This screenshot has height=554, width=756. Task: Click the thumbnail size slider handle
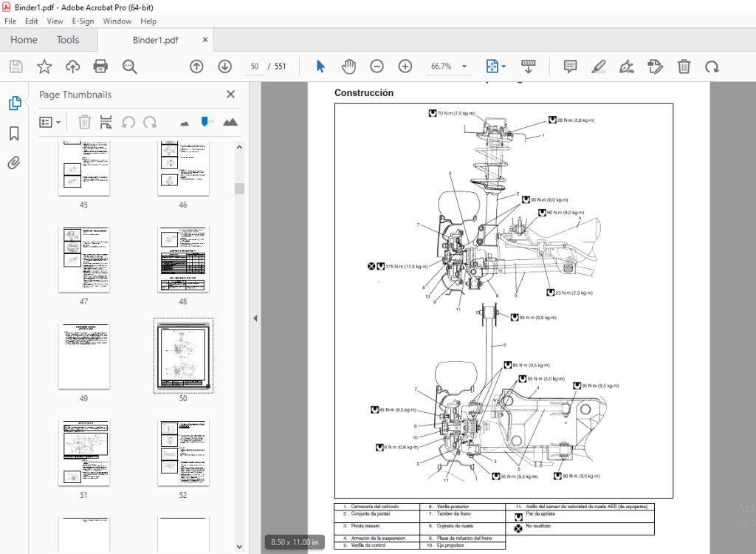[x=205, y=122]
